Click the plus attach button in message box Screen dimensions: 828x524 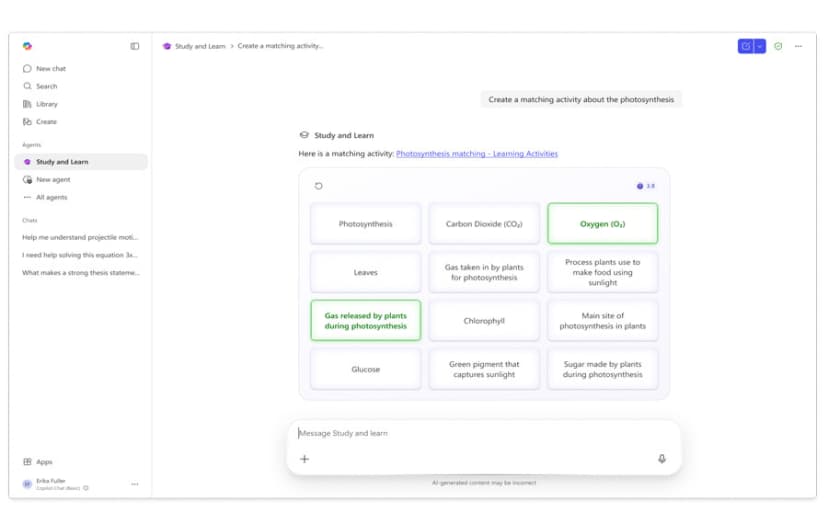click(x=304, y=458)
